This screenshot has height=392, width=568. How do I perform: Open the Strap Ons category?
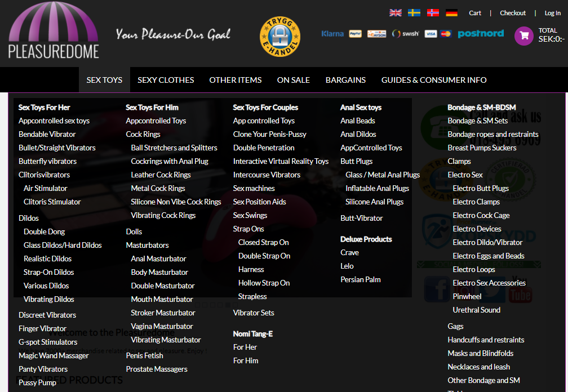(248, 229)
